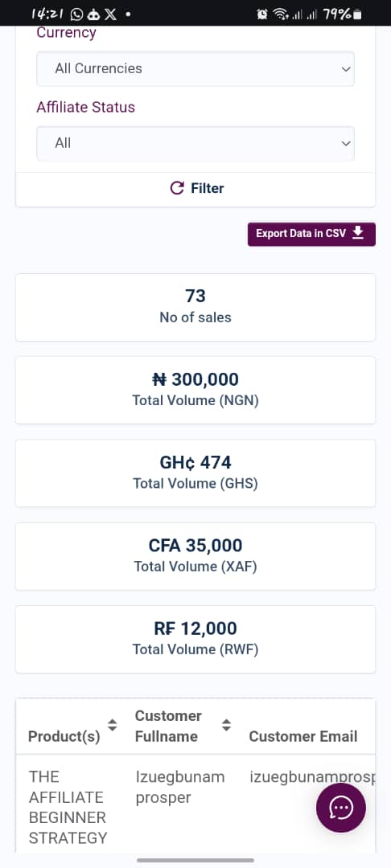The width and height of the screenshot is (391, 868).
Task: Export Data in CSV
Action: pos(311,234)
